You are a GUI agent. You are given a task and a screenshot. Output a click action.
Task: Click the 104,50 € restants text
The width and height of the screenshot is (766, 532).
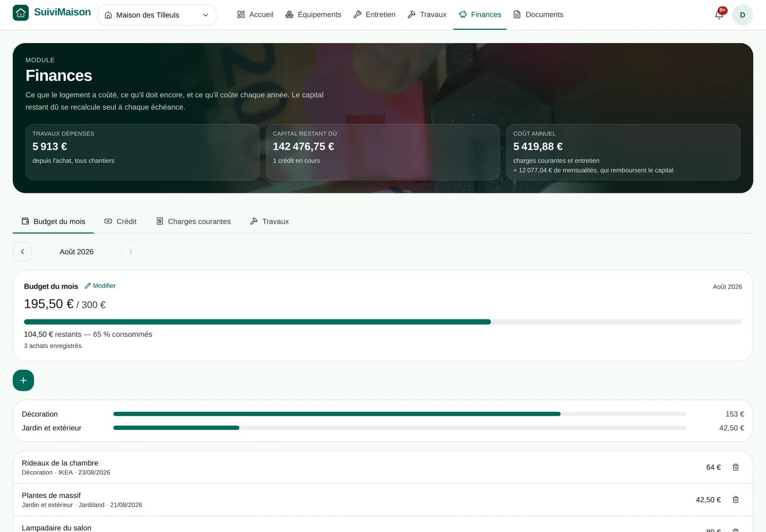click(53, 334)
